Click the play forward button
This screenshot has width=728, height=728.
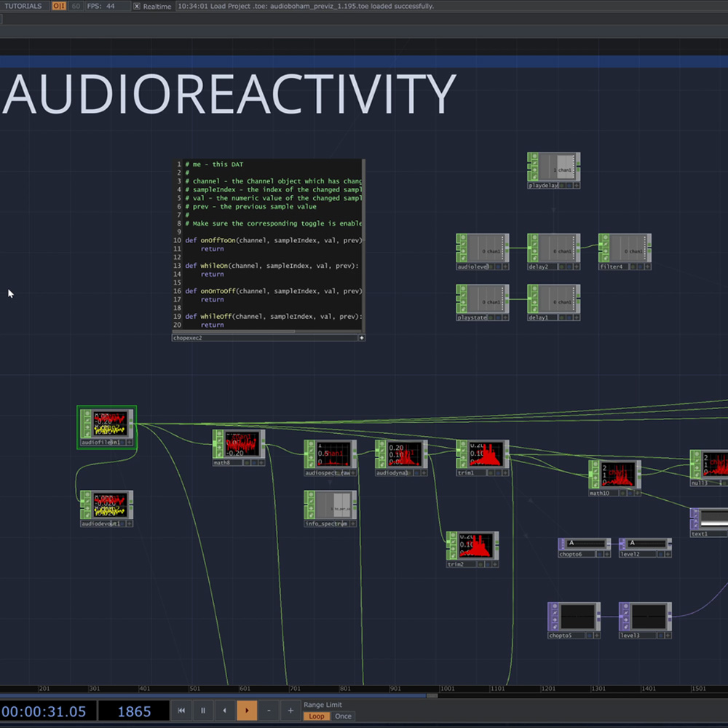click(247, 711)
